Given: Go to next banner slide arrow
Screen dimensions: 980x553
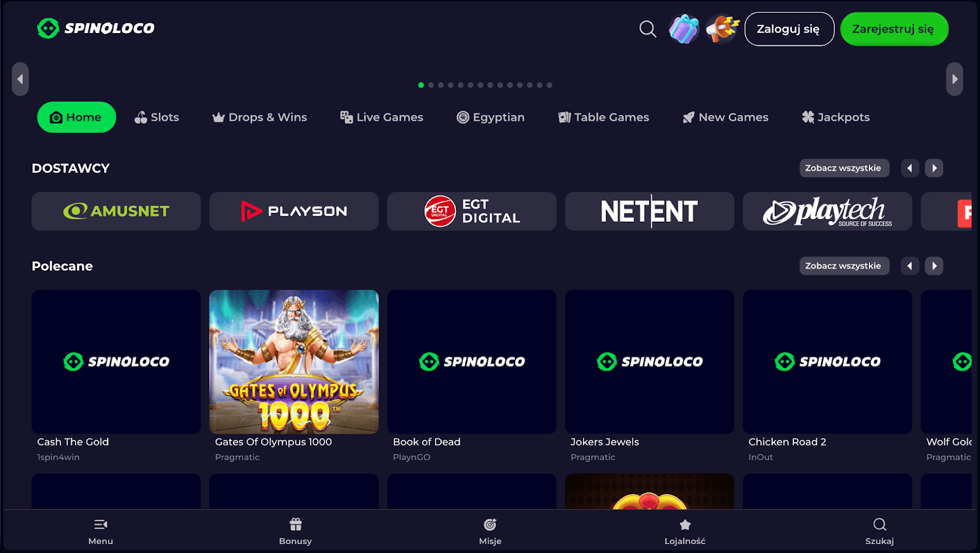Looking at the screenshot, I should click(954, 79).
